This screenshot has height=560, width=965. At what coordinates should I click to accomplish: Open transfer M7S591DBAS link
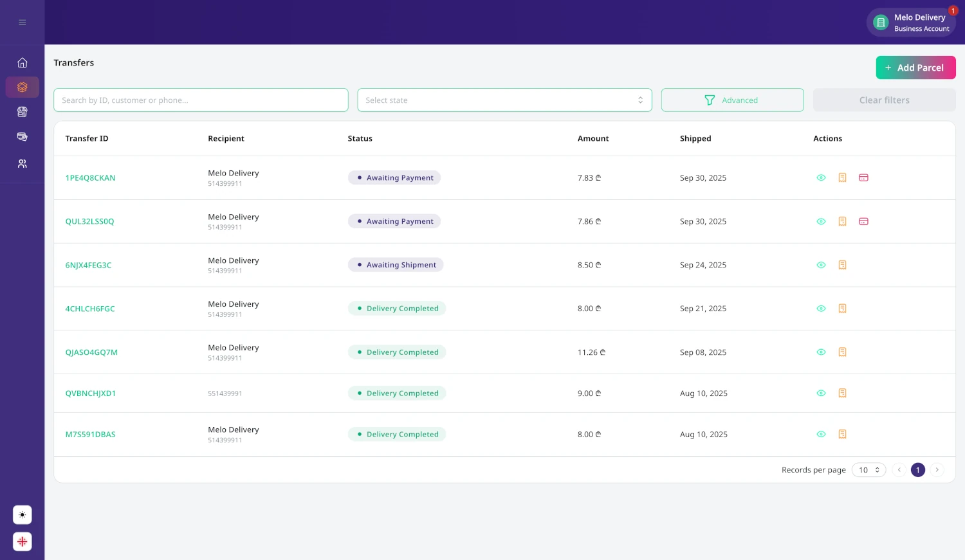tap(90, 435)
